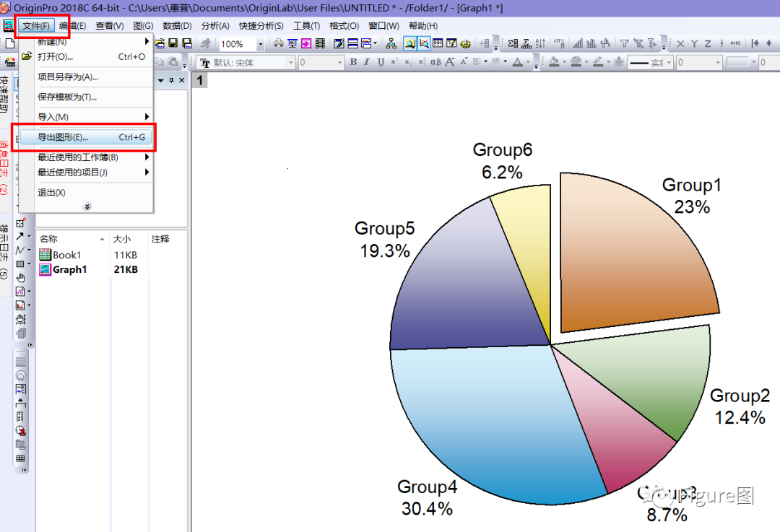
Task: Open the 分析(A) menu
Action: 215,26
